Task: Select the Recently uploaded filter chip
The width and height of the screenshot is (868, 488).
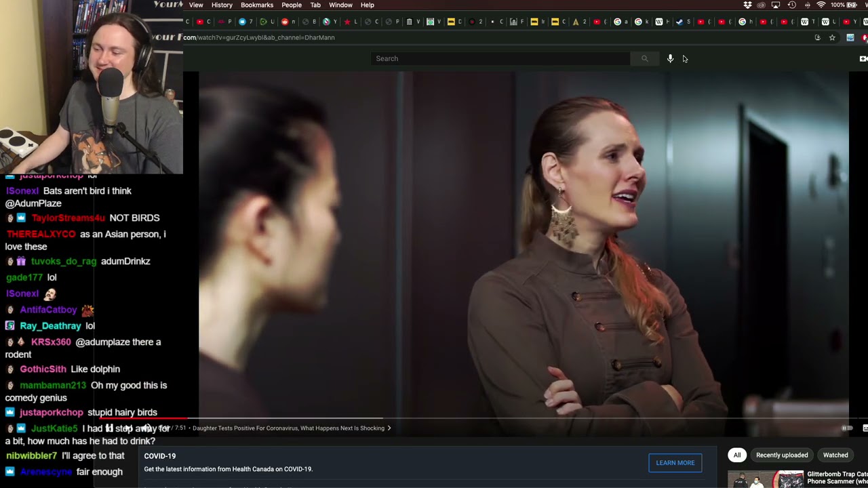Action: [x=782, y=455]
